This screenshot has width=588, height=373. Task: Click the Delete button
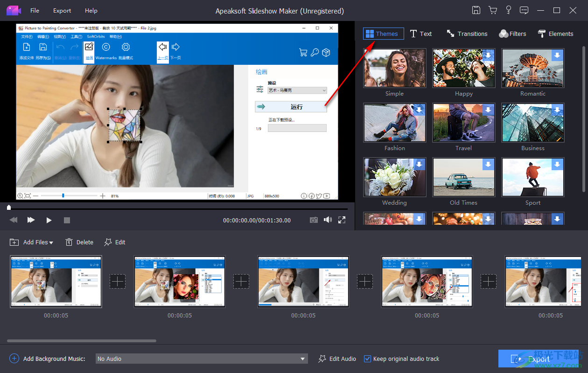pyautogui.click(x=79, y=242)
